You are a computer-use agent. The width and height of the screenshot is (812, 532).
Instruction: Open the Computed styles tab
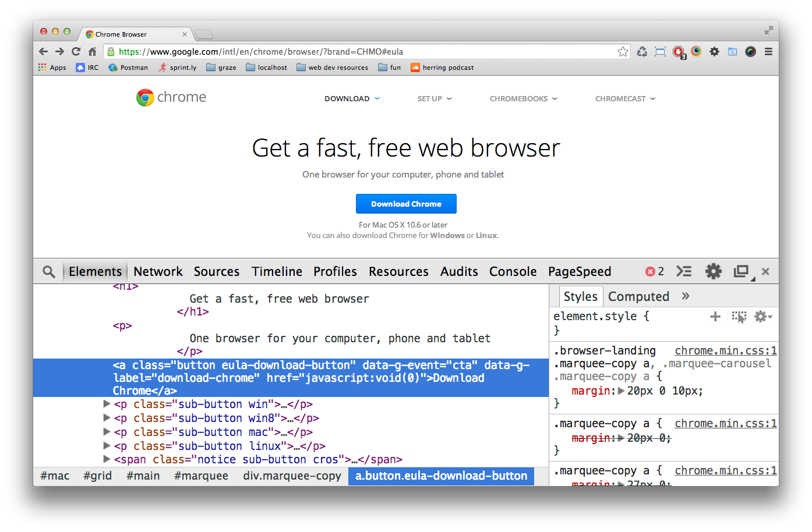(638, 297)
